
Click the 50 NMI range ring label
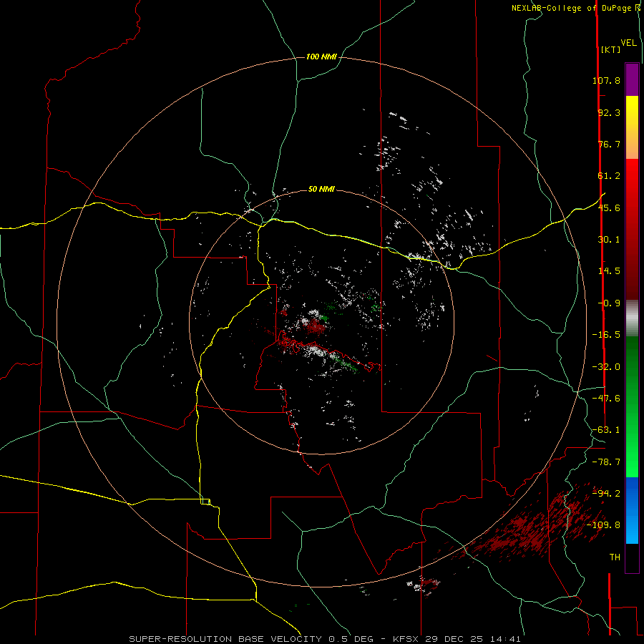[321, 189]
